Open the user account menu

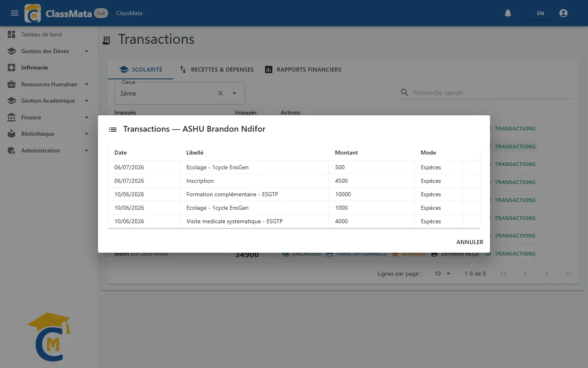(x=563, y=13)
